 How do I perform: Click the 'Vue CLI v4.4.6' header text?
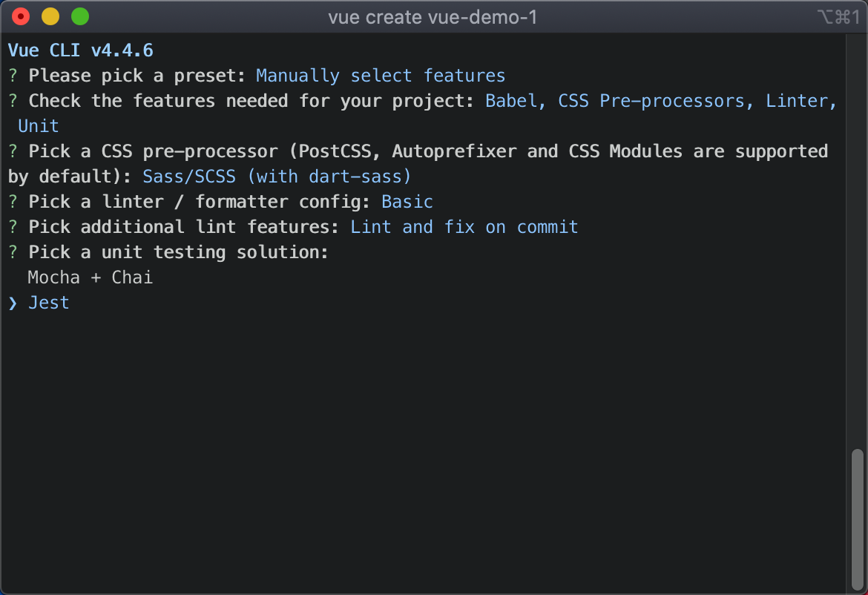[x=81, y=50]
